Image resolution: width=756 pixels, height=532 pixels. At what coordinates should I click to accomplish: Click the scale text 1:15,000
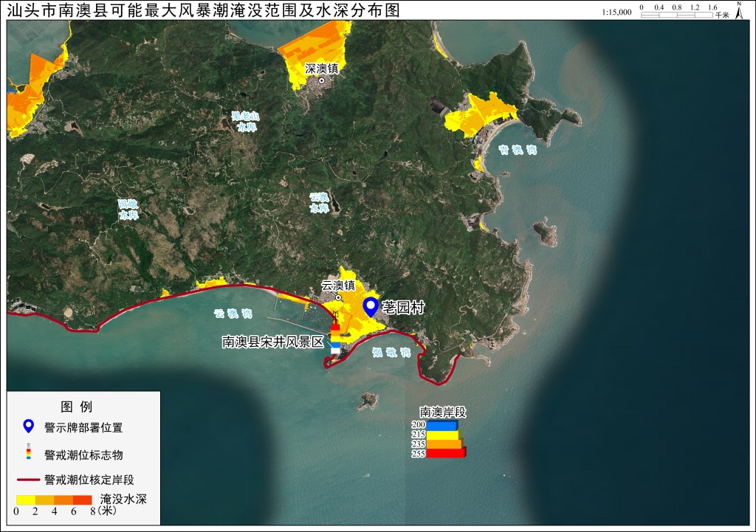616,12
